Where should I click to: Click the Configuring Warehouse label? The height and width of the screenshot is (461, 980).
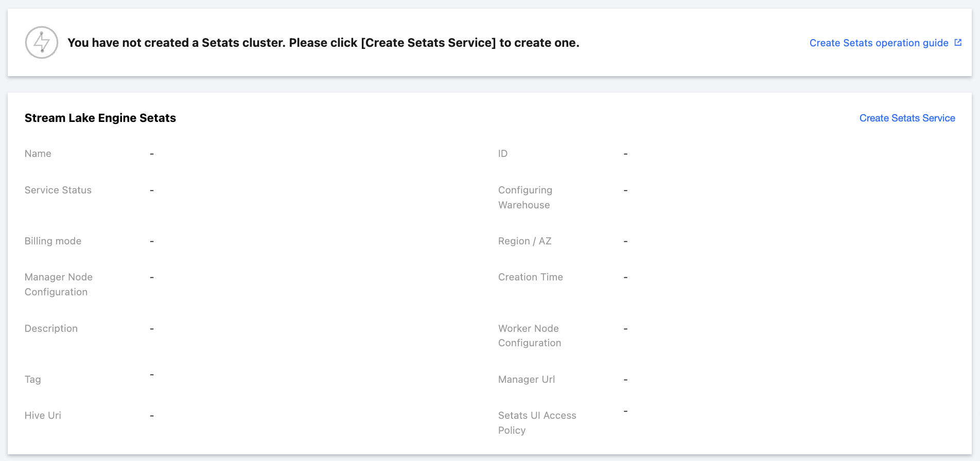pos(525,198)
